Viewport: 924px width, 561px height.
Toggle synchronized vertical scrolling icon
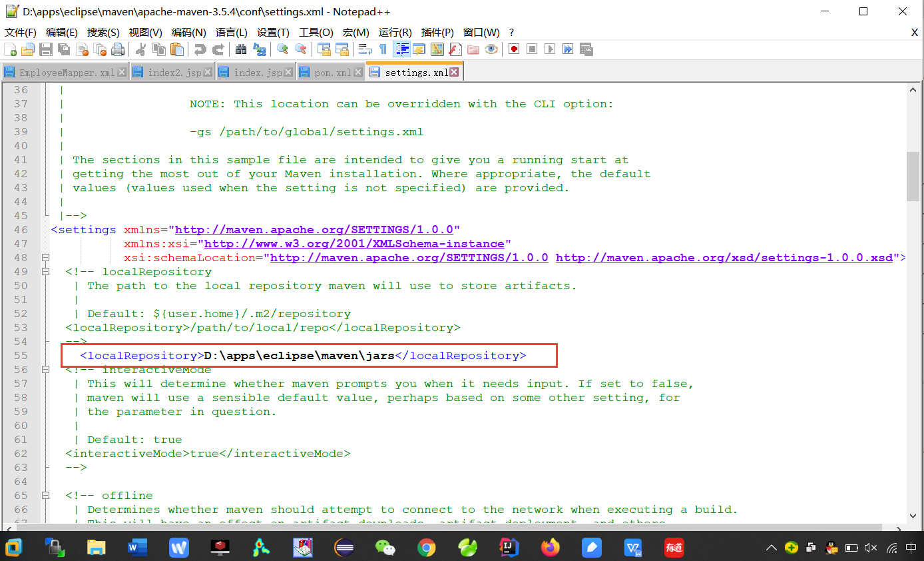pyautogui.click(x=324, y=49)
